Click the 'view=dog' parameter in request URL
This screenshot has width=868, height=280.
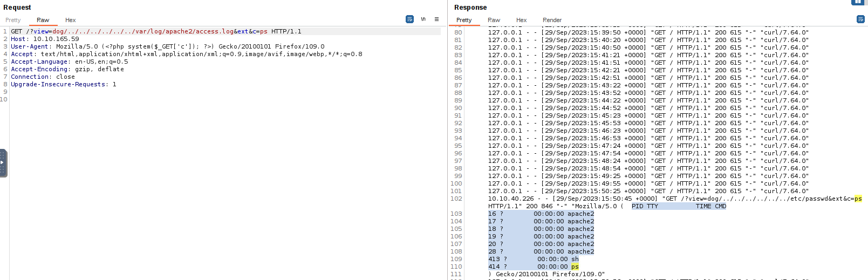click(49, 31)
